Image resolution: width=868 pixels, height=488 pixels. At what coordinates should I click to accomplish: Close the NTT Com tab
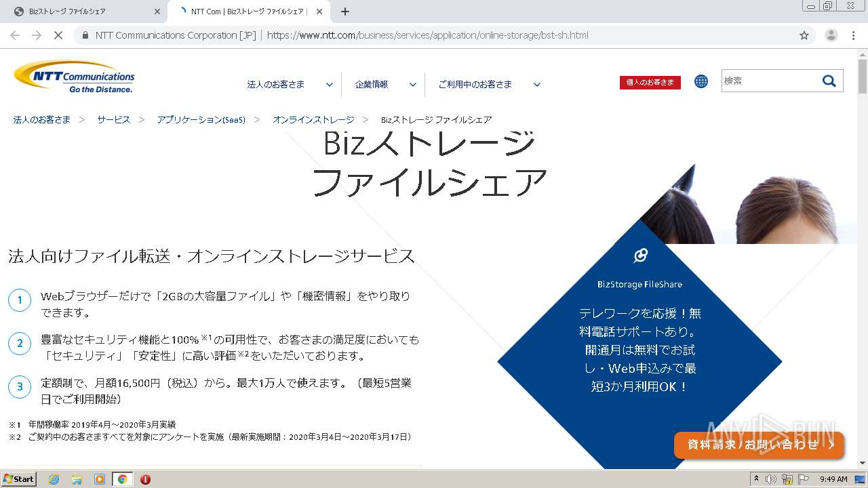click(x=319, y=12)
